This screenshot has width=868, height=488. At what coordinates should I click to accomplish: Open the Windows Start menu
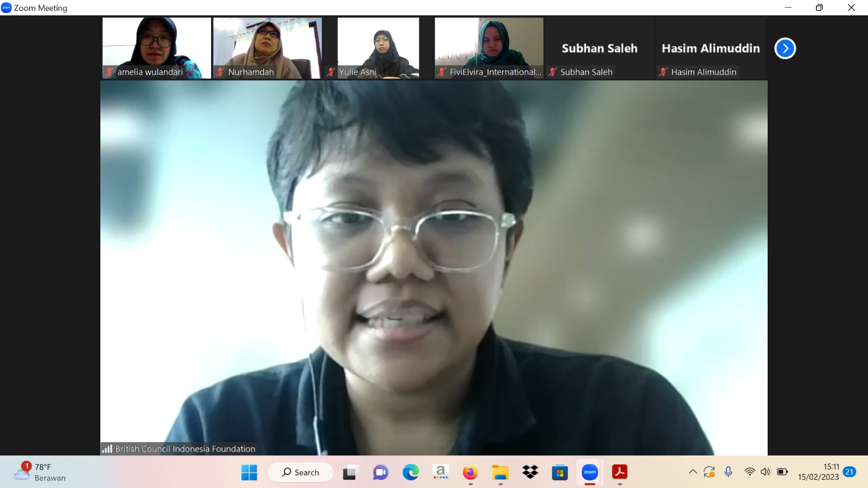tap(249, 473)
